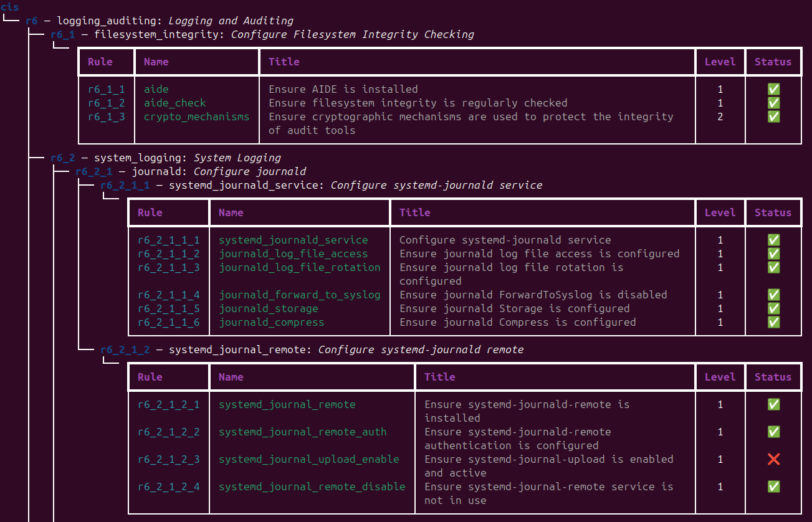
Task: Click the status check for r6_2_1_2_1
Action: pyautogui.click(x=773, y=404)
